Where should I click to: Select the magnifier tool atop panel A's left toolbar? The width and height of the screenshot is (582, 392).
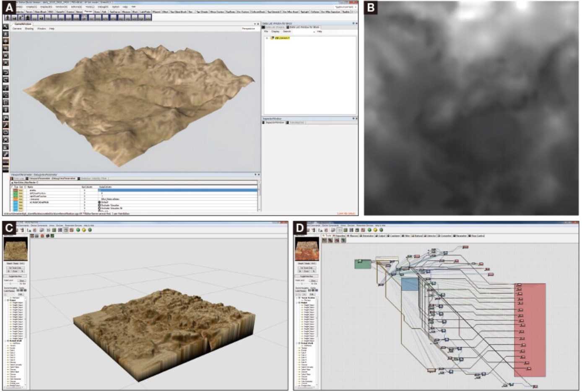tap(6, 27)
